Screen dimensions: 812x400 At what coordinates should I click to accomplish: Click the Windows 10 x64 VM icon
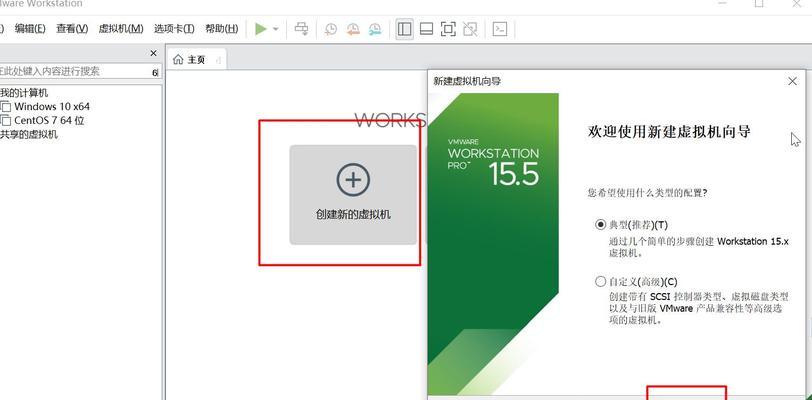tap(6, 107)
